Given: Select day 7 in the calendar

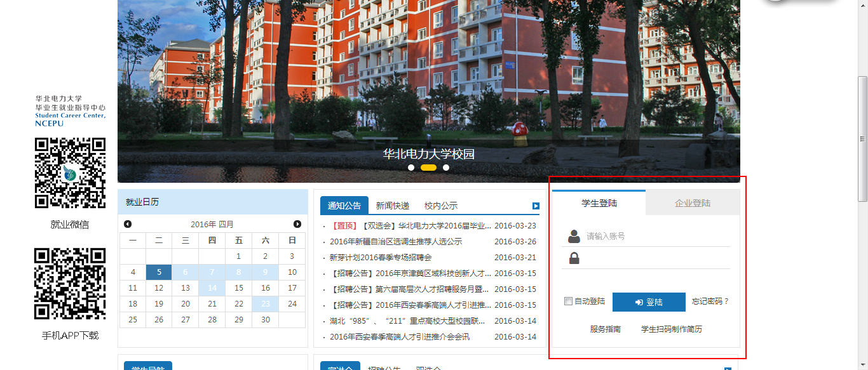Looking at the screenshot, I should tap(212, 272).
